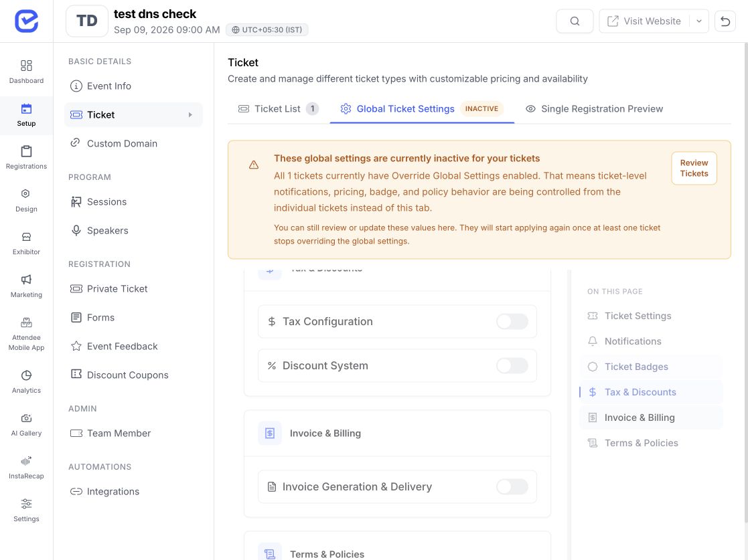Image resolution: width=748 pixels, height=560 pixels.
Task: Click the app logo in the top-left corner
Action: (26, 21)
